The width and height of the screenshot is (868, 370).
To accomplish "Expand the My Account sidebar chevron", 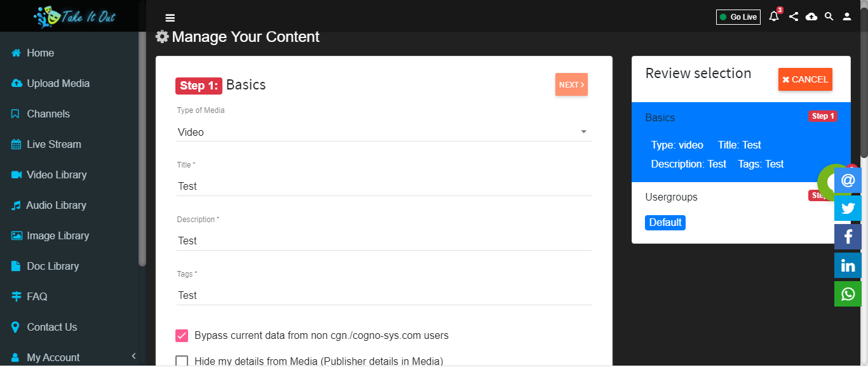I will click(133, 357).
